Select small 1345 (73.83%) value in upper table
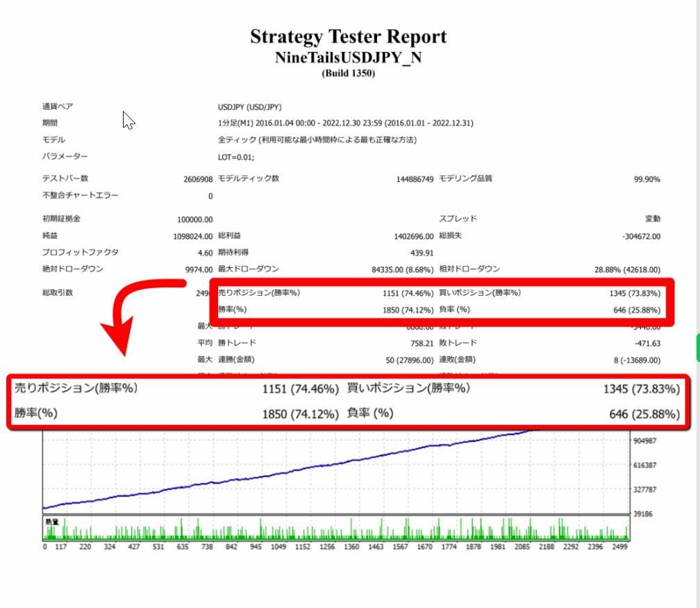This screenshot has height=608, width=700. (635, 293)
